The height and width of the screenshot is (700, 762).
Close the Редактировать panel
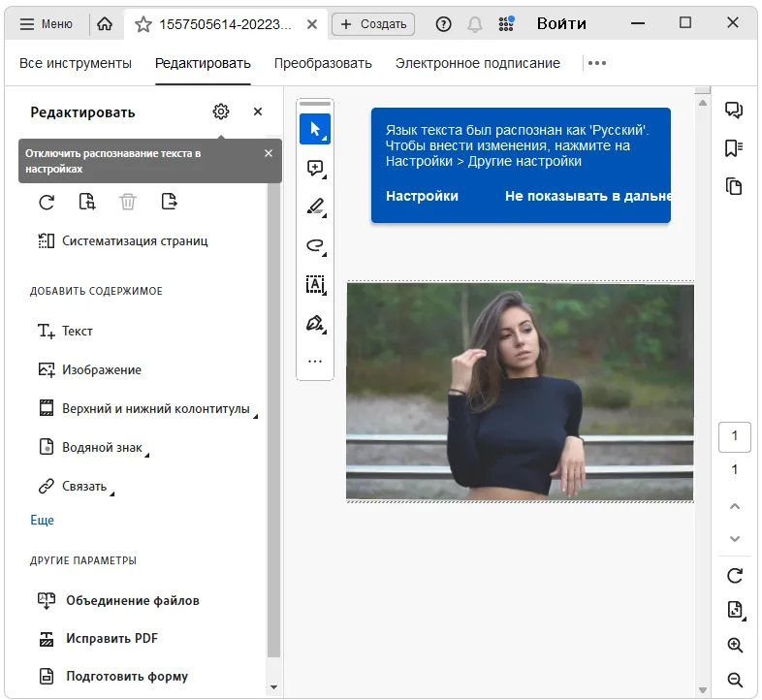coord(258,111)
